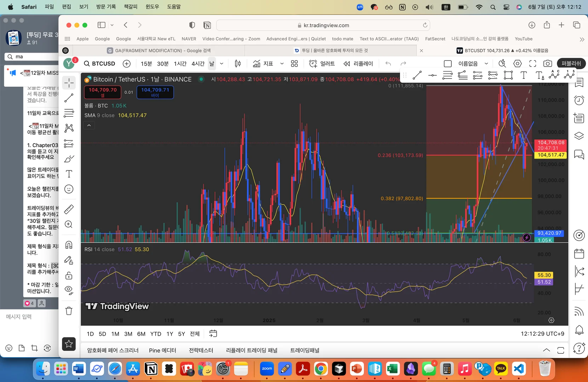Viewport: 588px width, 382px height.
Task: Toggle stay in drawing mode
Action: click(69, 260)
